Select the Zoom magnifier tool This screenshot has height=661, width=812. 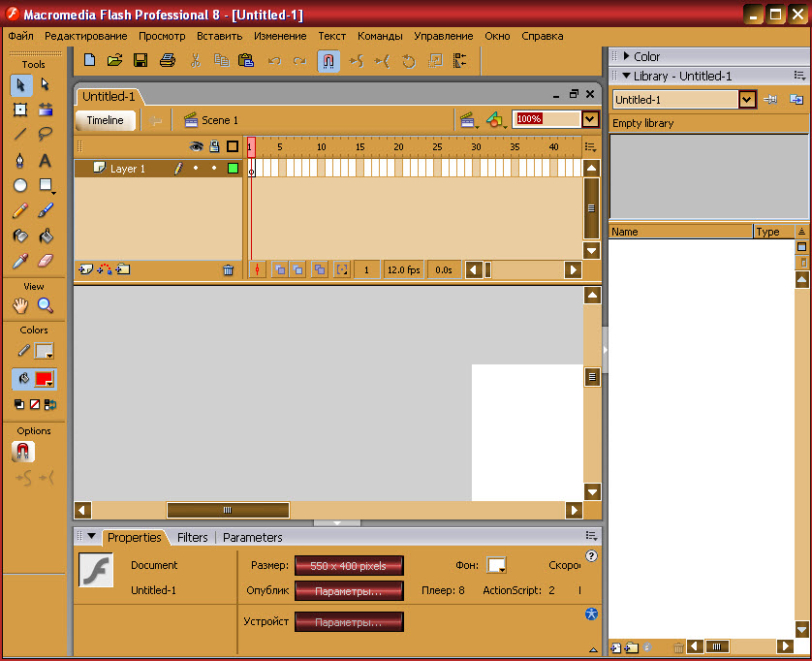pyautogui.click(x=45, y=305)
